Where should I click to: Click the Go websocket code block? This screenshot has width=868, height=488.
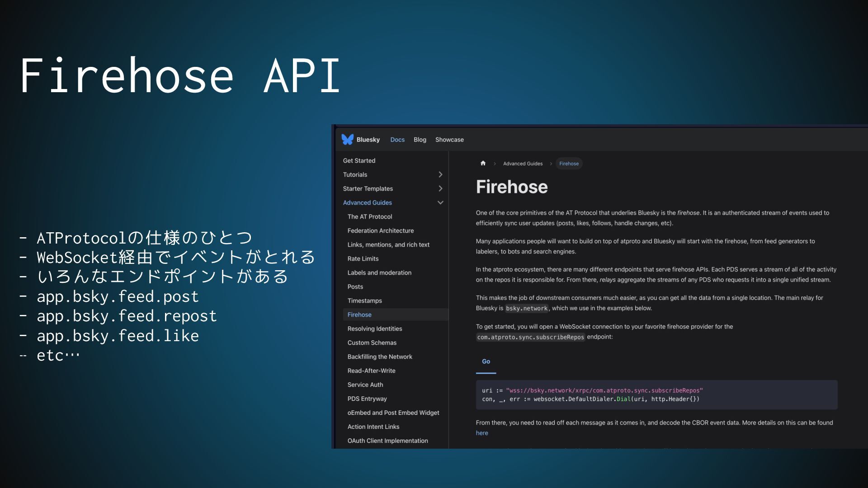click(x=656, y=395)
